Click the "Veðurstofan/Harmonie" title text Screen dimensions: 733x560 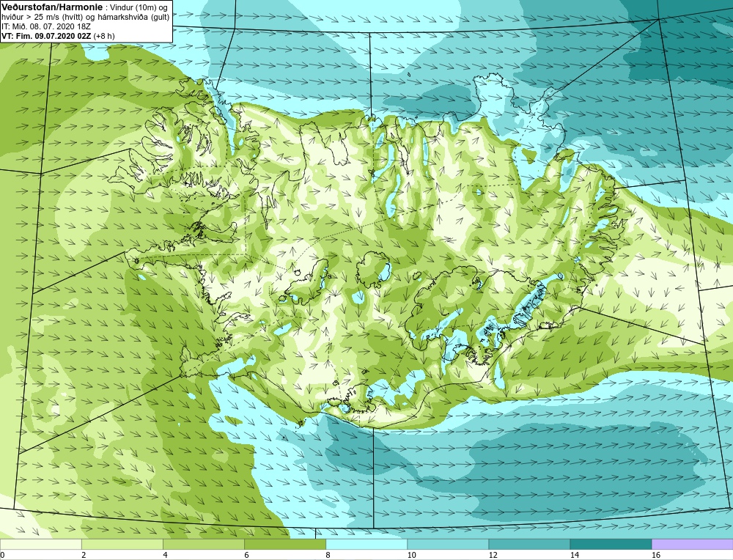pyautogui.click(x=51, y=7)
